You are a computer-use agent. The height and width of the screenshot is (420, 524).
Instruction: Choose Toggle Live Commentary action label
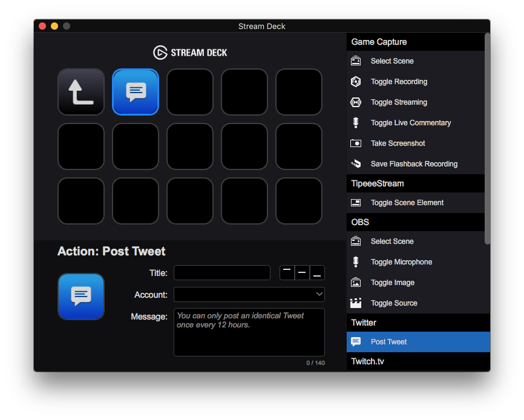[411, 123]
